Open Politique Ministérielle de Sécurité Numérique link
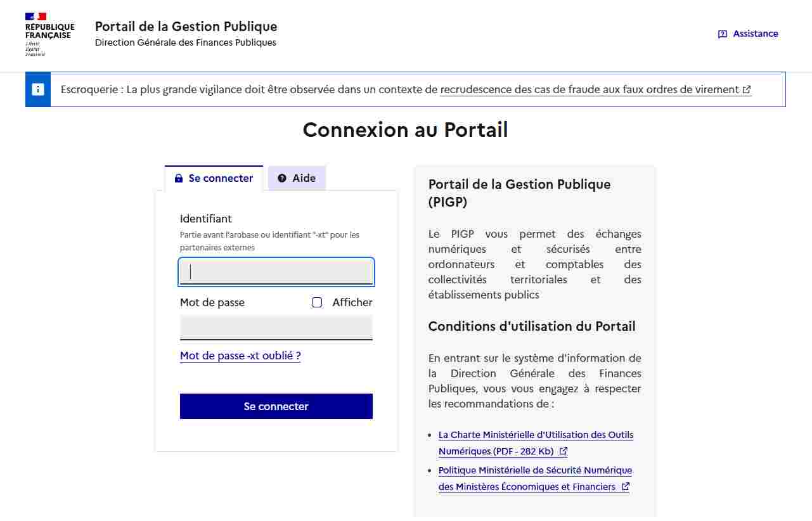The height and width of the screenshot is (521, 812). [x=535, y=479]
